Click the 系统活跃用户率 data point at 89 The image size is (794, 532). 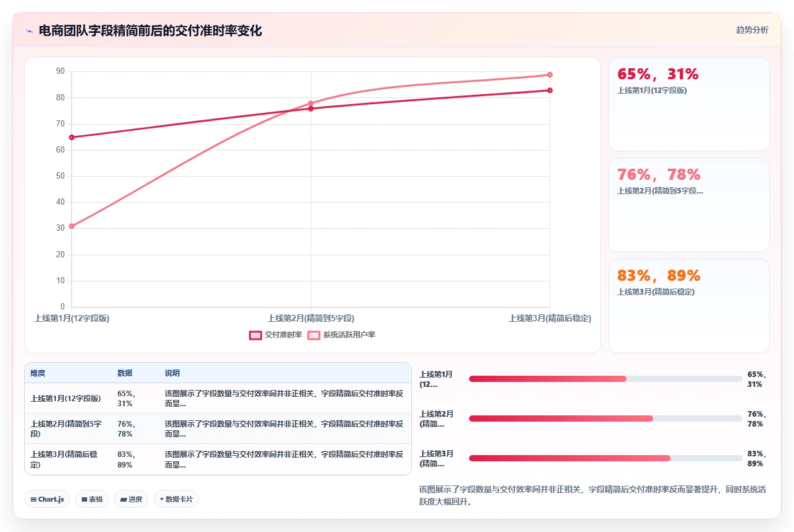(550, 75)
